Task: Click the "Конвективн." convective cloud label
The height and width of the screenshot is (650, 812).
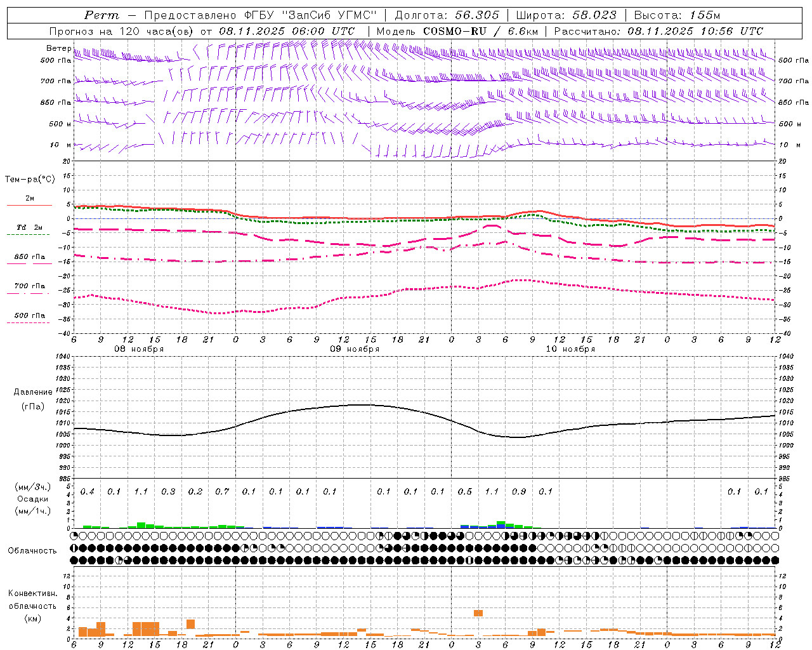Action: [33, 594]
